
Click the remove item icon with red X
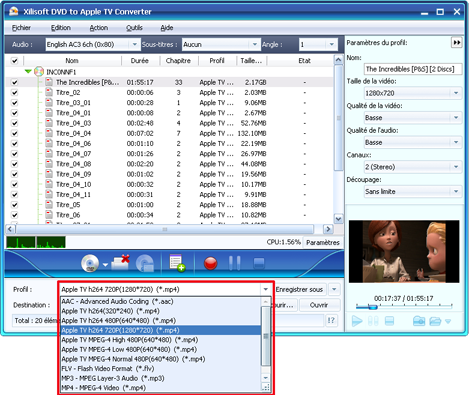[x=120, y=263]
